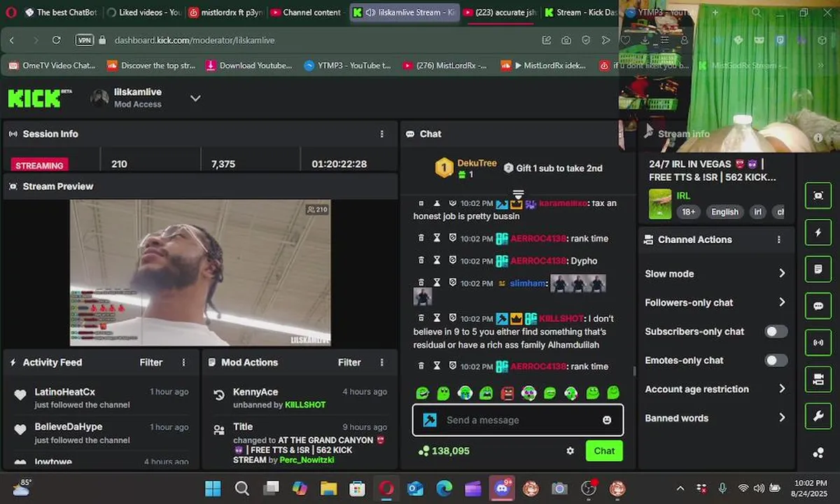Switch to 'mistlordrx ft p3yn' browser tab
Image resolution: width=840 pixels, height=504 pixels.
coord(224,13)
